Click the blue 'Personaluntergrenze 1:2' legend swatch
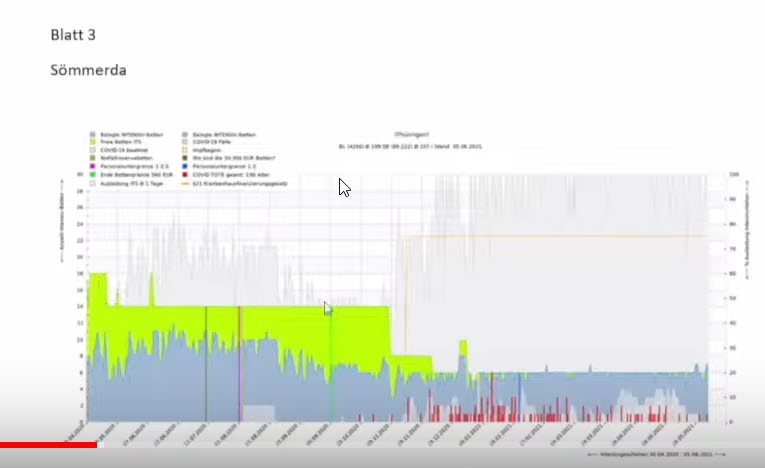765x468 pixels. [185, 166]
